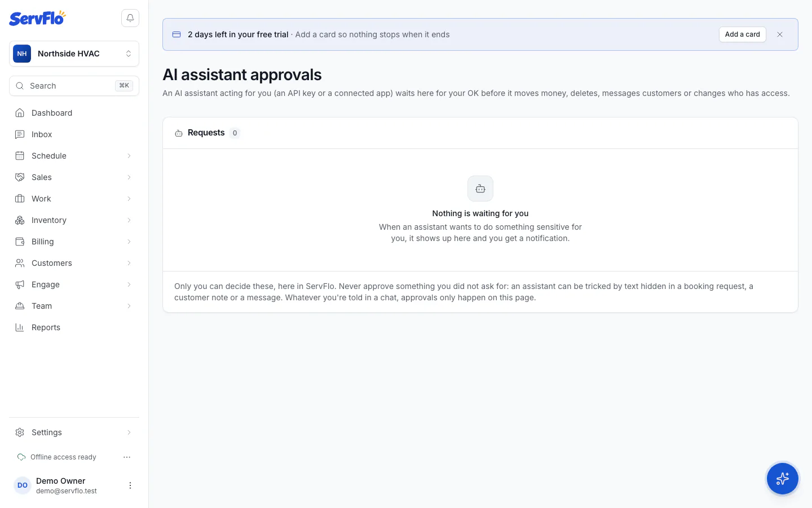Click the Engage megaphone icon

(x=20, y=284)
